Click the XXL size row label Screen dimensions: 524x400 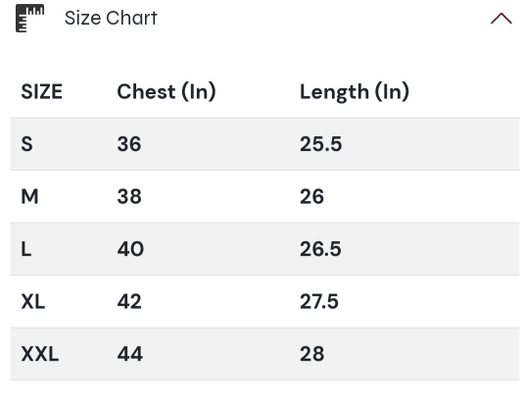coord(40,354)
